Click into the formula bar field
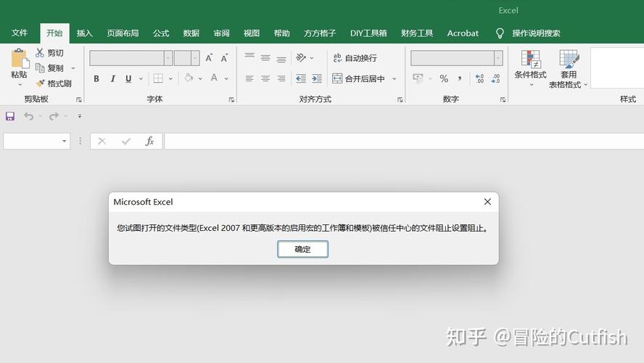Viewport: 644px width, 363px height. tap(404, 142)
